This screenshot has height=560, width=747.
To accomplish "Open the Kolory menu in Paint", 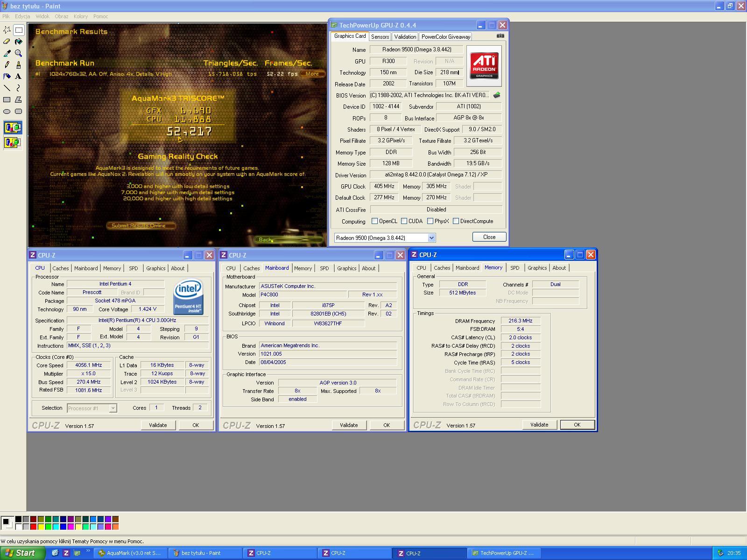I will pos(81,16).
